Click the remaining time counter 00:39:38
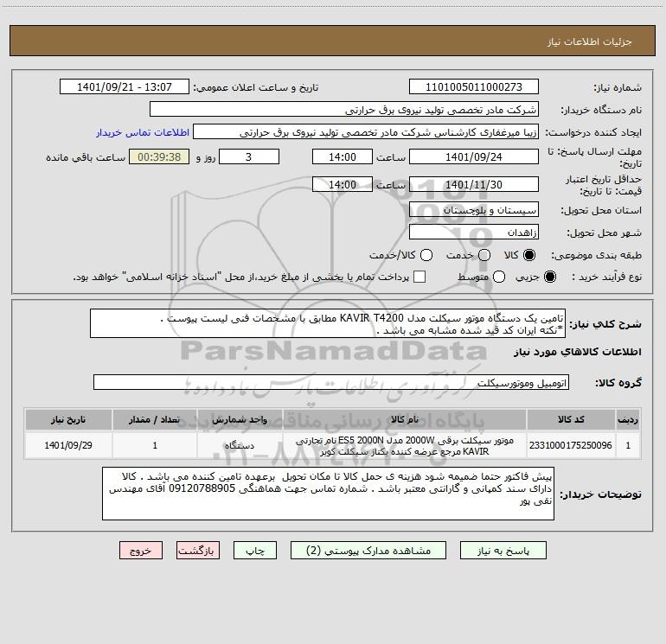The width and height of the screenshot is (666, 644). click(x=159, y=156)
